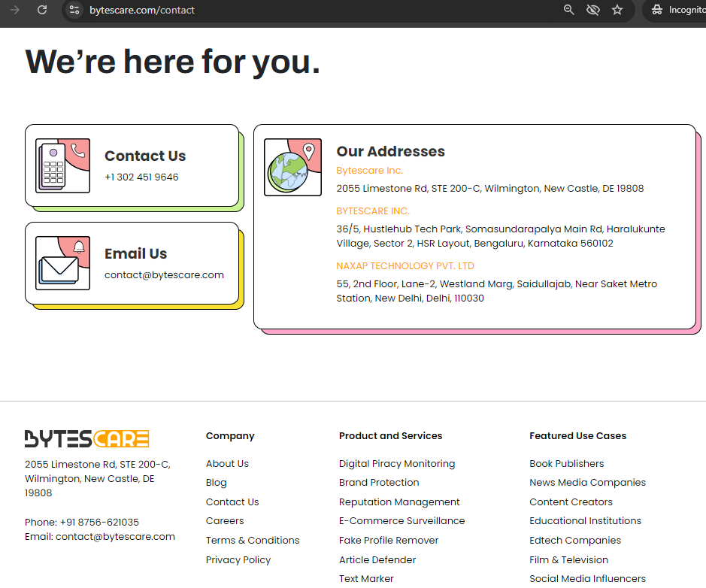Click the Hustlehub Tech Park Bengaluru address
The width and height of the screenshot is (706, 588).
coord(501,236)
